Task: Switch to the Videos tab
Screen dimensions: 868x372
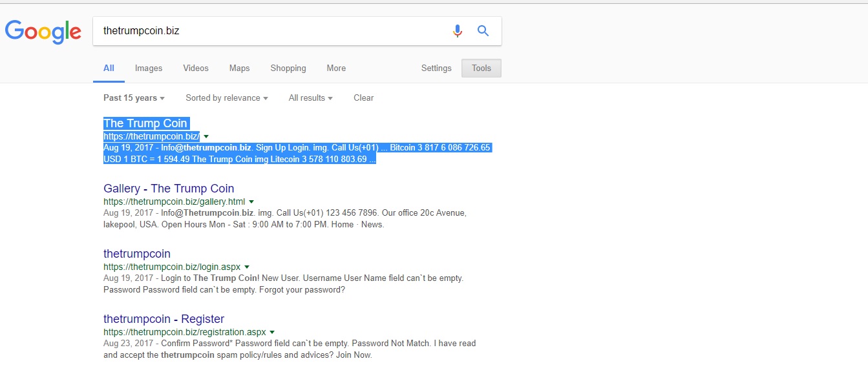Action: pos(196,68)
